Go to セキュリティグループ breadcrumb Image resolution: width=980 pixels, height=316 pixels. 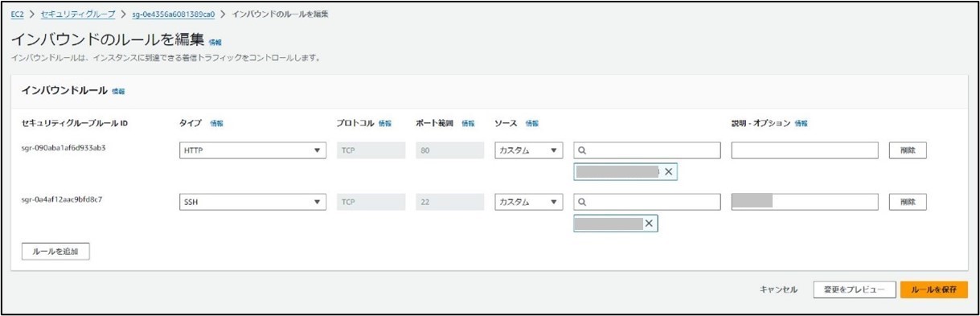click(x=79, y=14)
